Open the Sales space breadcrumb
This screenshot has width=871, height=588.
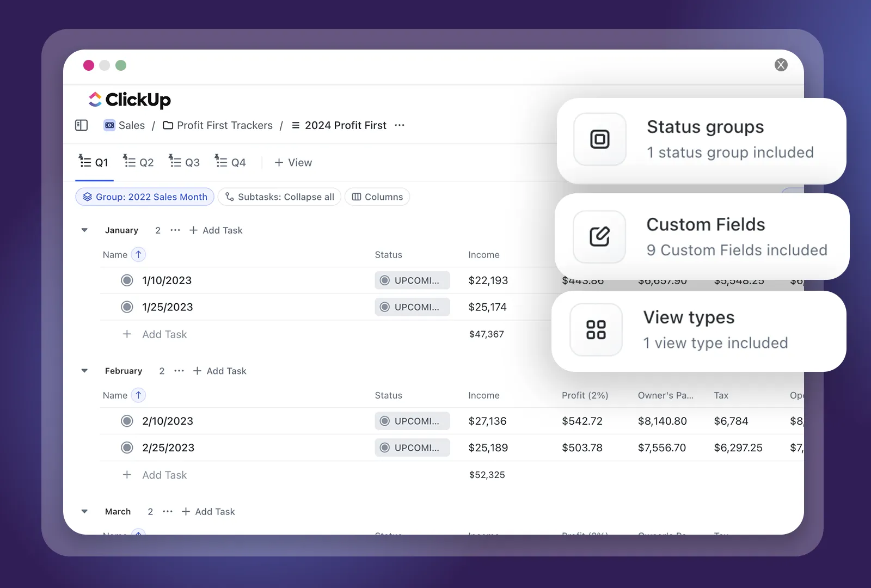point(125,125)
